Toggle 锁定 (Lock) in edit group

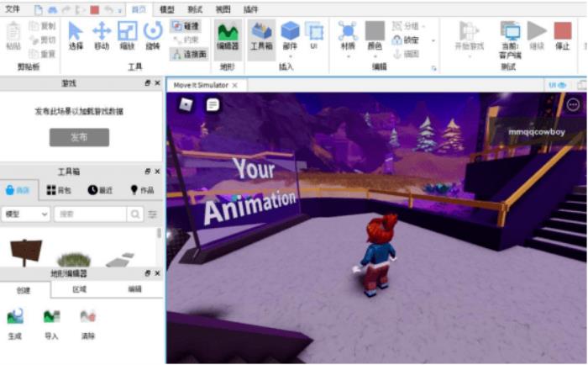coord(406,40)
